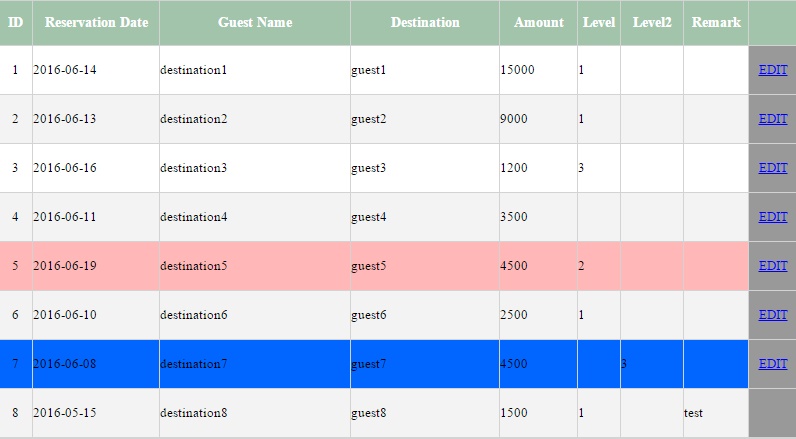Click ID number 5 in pink row
796x439 pixels.
point(15,266)
